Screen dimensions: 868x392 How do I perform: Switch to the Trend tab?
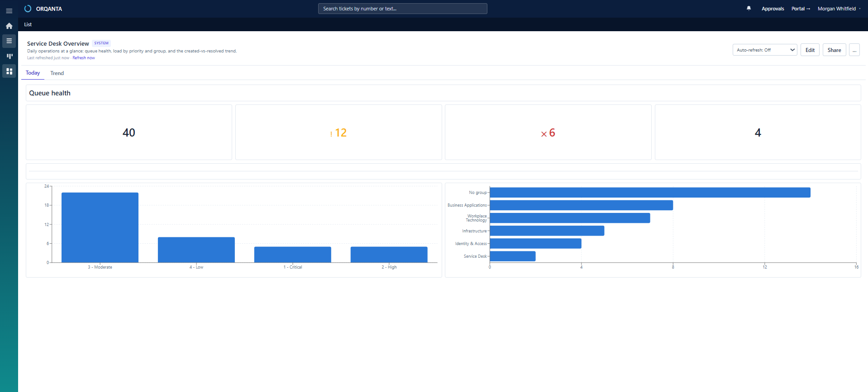point(57,73)
